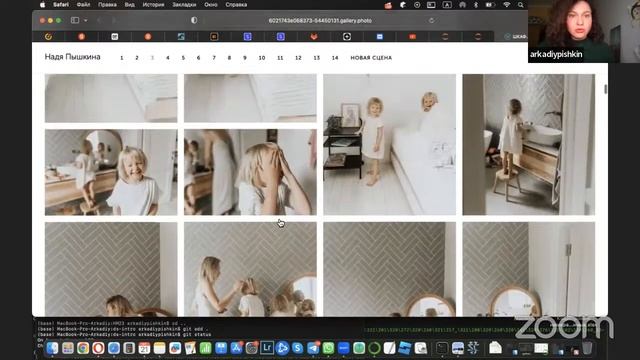Image resolution: width=640 pixels, height=360 pixels.
Task: Open Launchpad from the Dock
Action: click(x=68, y=348)
